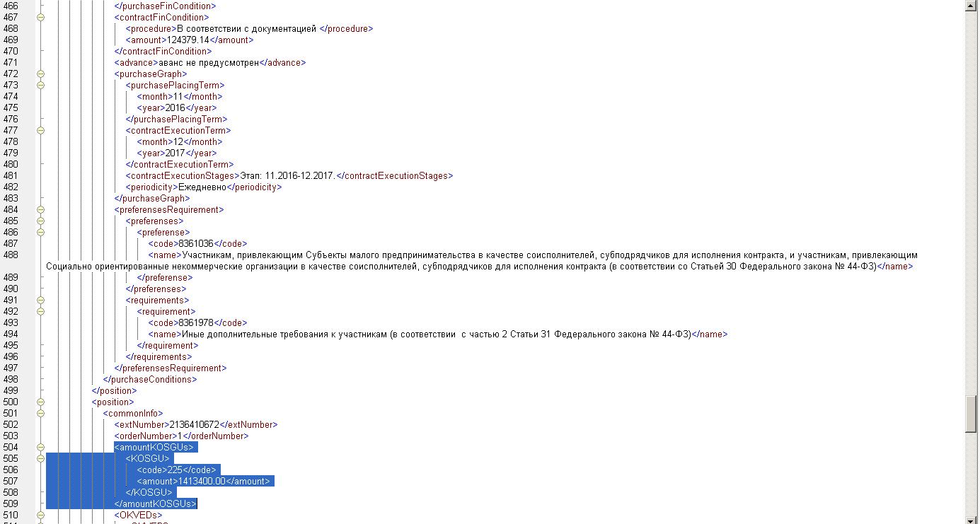
Task: Click the extNumber value 2136410672
Action: pos(194,424)
